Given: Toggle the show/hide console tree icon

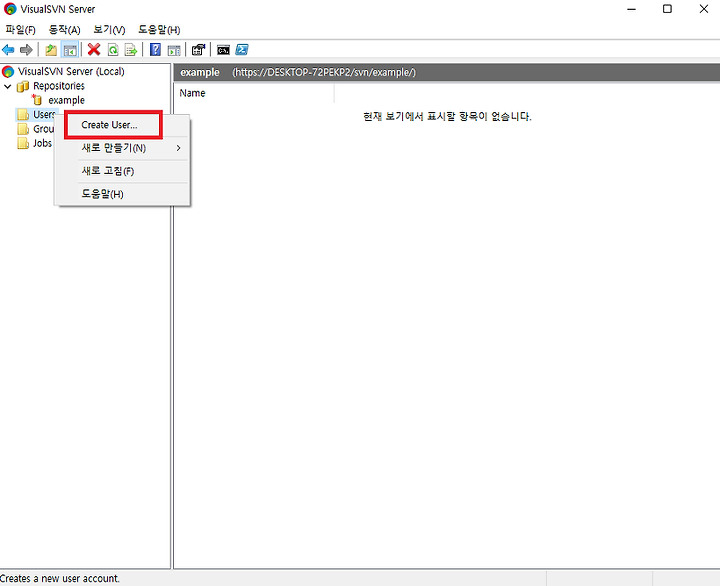Looking at the screenshot, I should [x=70, y=50].
